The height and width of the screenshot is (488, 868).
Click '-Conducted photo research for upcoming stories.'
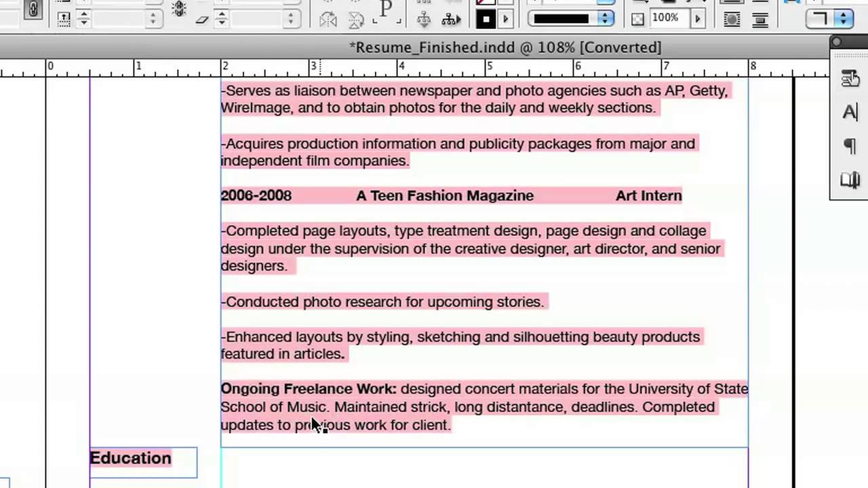coord(382,302)
